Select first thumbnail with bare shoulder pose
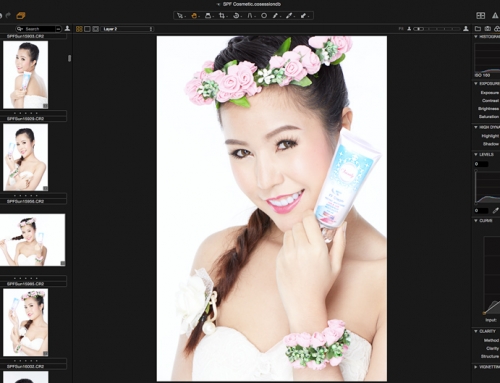 [25, 75]
